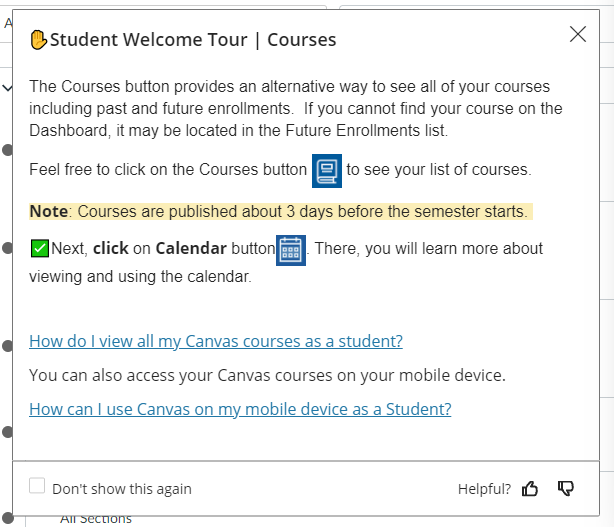Collapse the chevron arrow at left edge
Image resolution: width=614 pixels, height=527 pixels.
(x=7, y=88)
